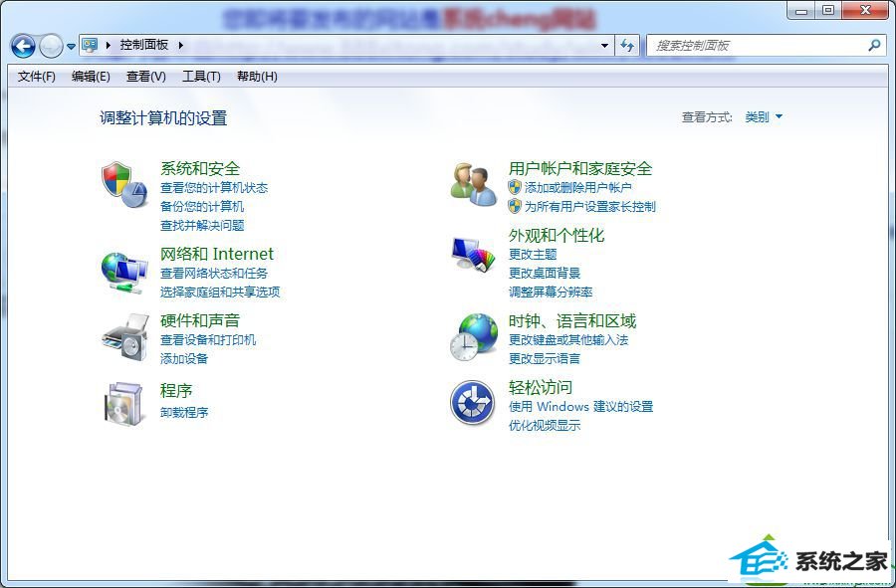Click the Control Panel icon in address bar
896x588 pixels.
[90, 45]
